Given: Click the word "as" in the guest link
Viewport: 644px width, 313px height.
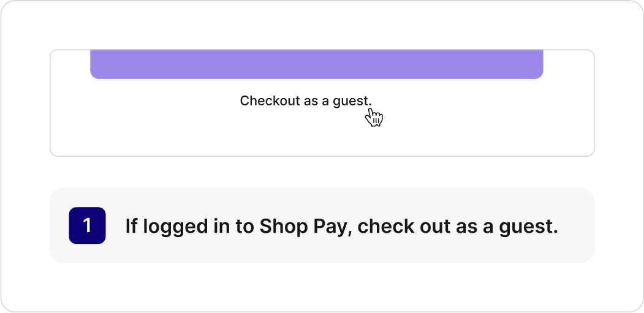Looking at the screenshot, I should click(x=311, y=101).
